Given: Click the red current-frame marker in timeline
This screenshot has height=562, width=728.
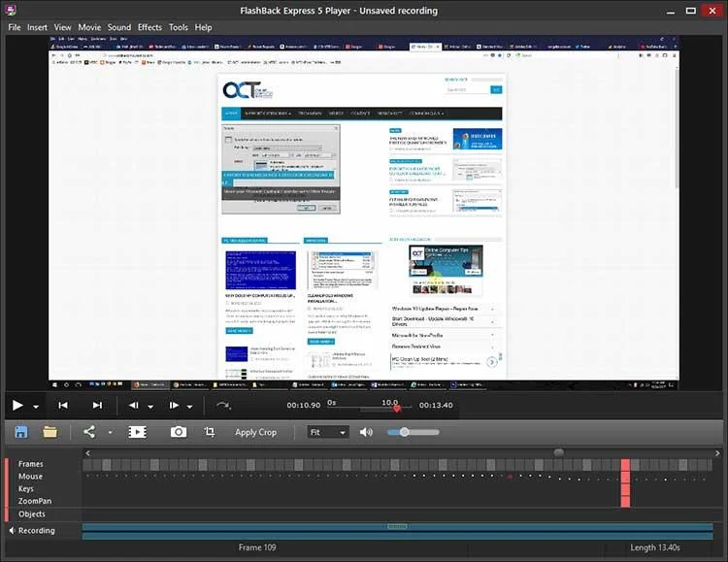Looking at the screenshot, I should pos(625,483).
